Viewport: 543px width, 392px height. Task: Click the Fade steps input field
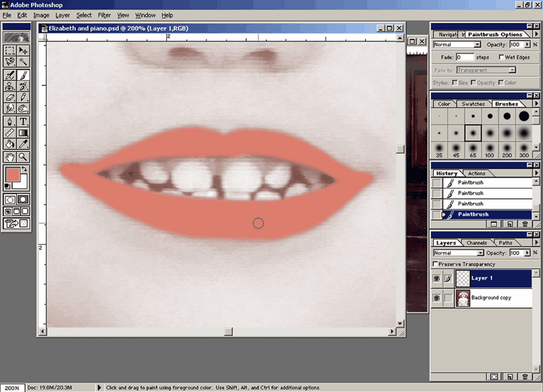pos(465,58)
